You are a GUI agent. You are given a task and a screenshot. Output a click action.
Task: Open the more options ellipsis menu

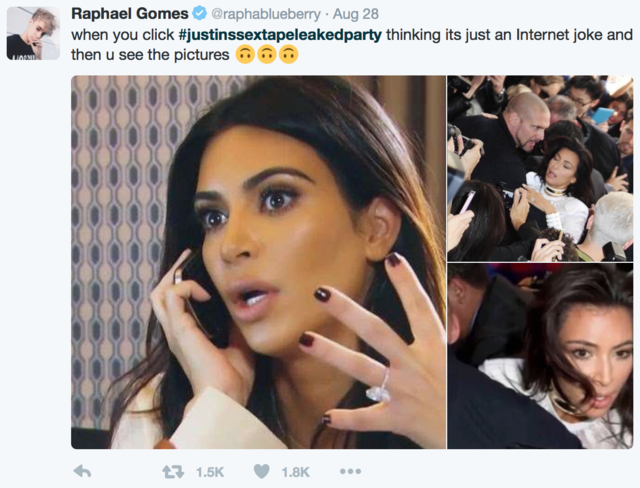350,471
